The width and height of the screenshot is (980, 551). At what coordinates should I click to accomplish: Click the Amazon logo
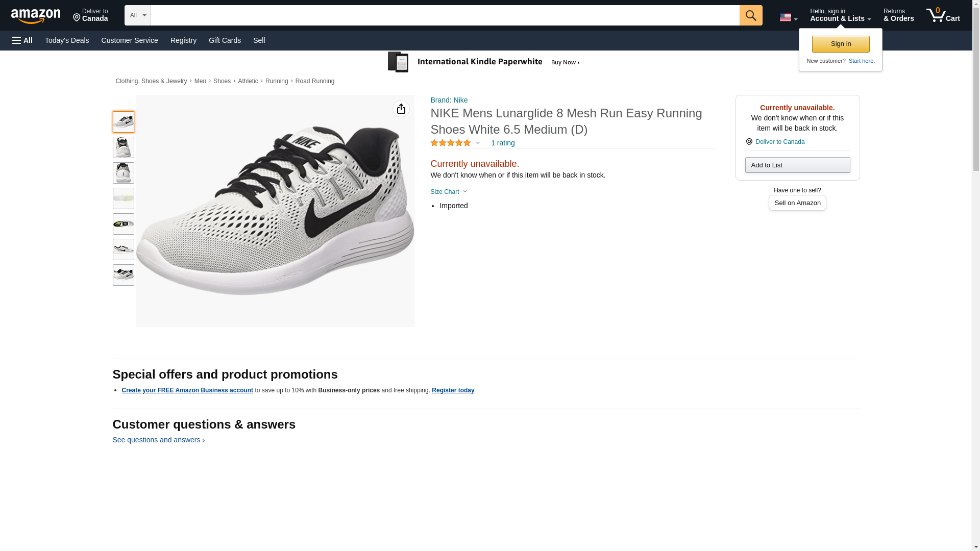(x=36, y=16)
